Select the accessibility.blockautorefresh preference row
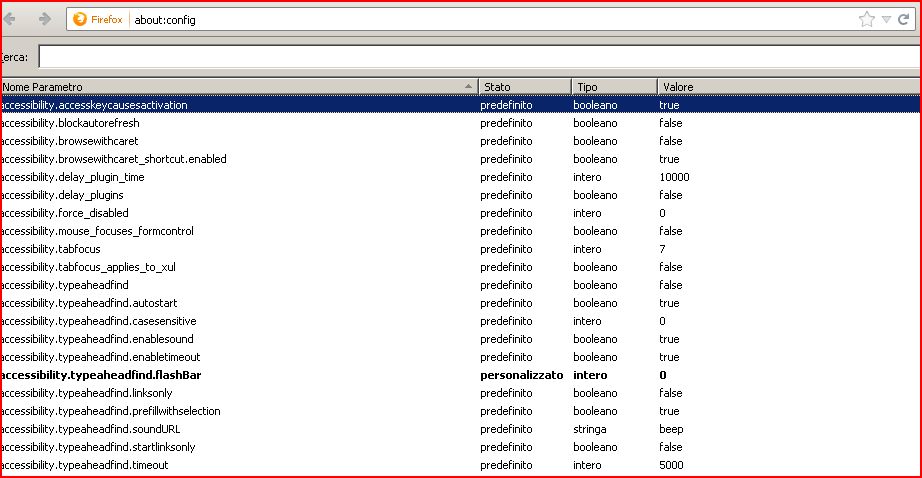Image resolution: width=922 pixels, height=478 pixels. click(461, 123)
